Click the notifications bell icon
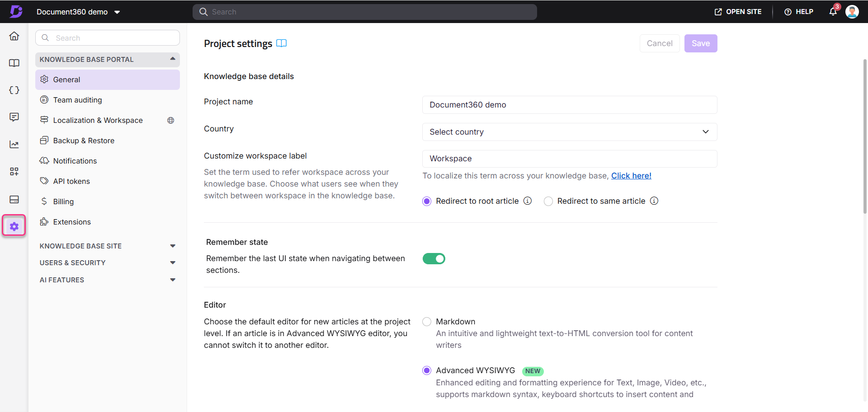Image resolution: width=868 pixels, height=412 pixels. [833, 12]
